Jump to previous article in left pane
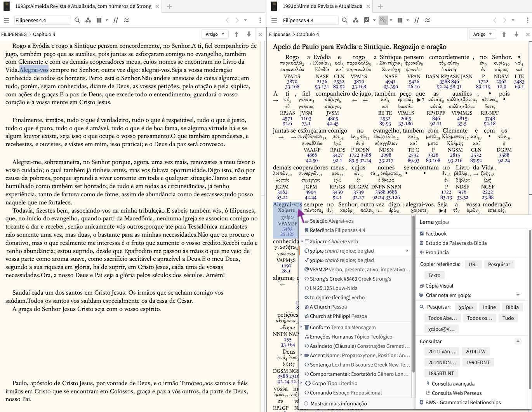Screen dimensions: 532x412 pos(236,34)
